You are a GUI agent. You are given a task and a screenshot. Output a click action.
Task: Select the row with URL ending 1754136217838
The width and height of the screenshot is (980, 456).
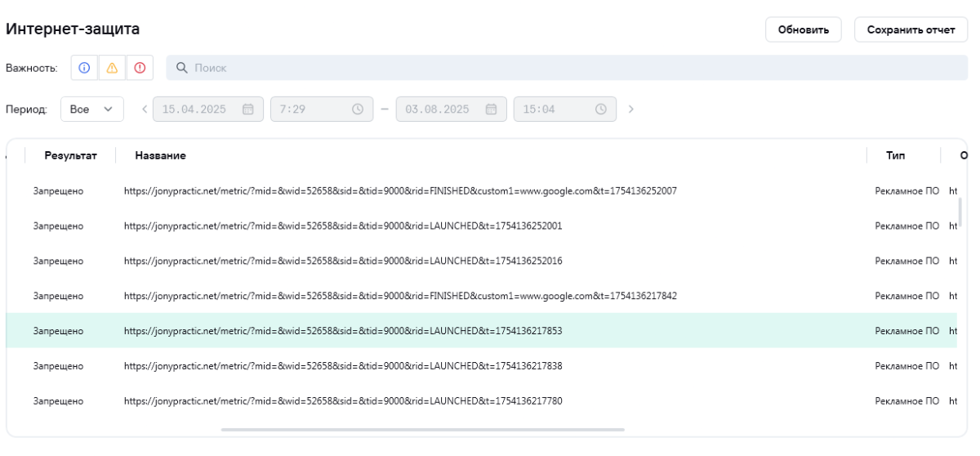[482, 366]
